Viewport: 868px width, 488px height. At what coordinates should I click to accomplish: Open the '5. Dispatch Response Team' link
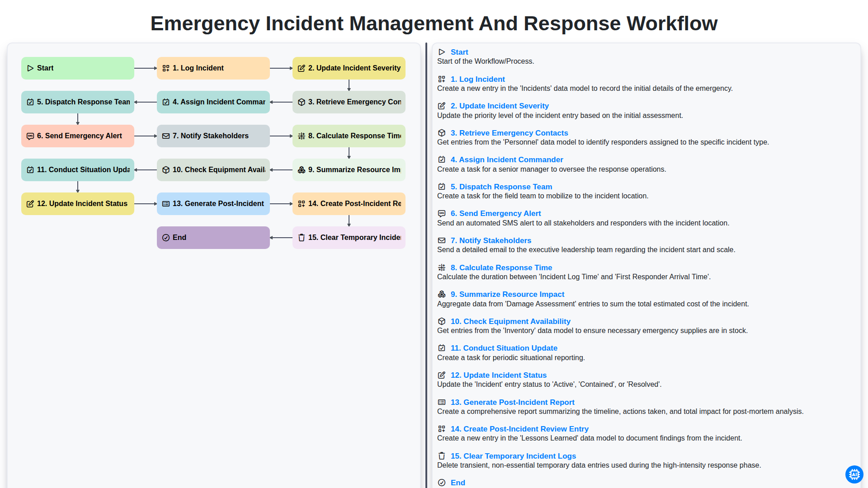(x=501, y=187)
